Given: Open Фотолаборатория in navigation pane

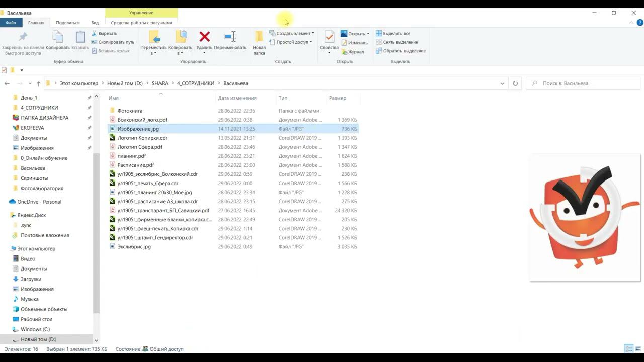Looking at the screenshot, I should [42, 189].
